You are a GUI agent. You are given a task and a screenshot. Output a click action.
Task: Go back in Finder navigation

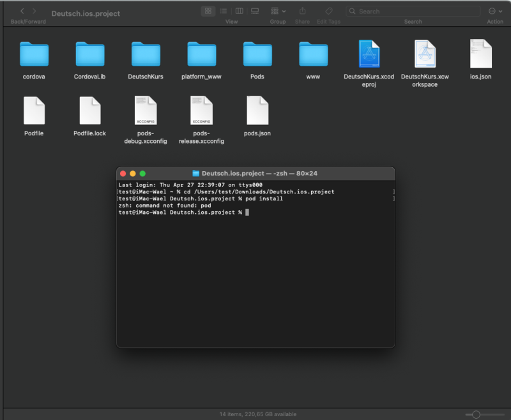pos(22,11)
